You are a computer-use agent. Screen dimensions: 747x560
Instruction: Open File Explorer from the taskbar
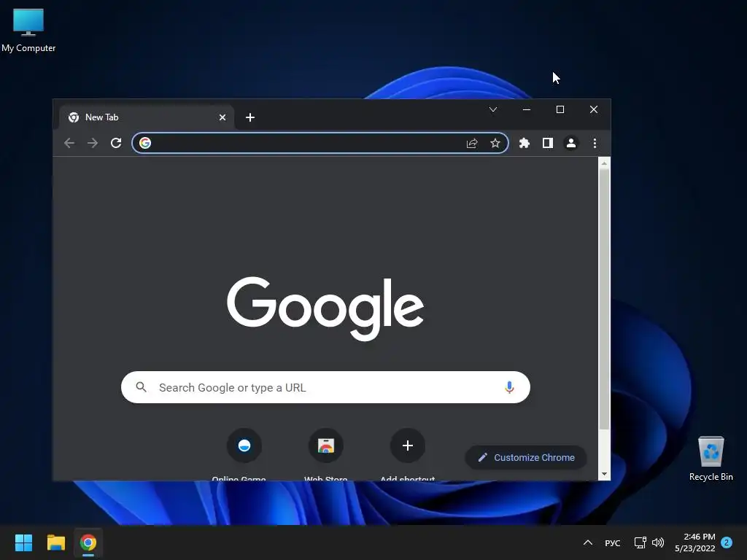[x=55, y=542]
